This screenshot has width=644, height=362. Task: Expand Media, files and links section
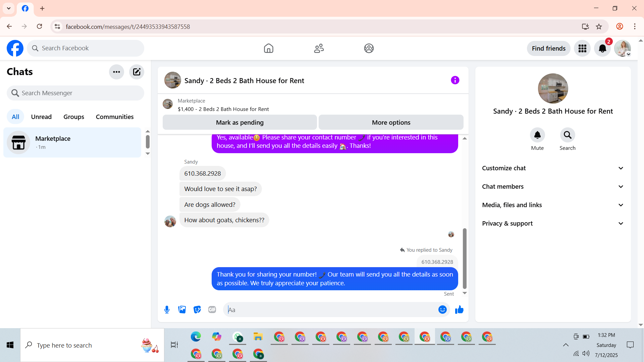point(553,205)
